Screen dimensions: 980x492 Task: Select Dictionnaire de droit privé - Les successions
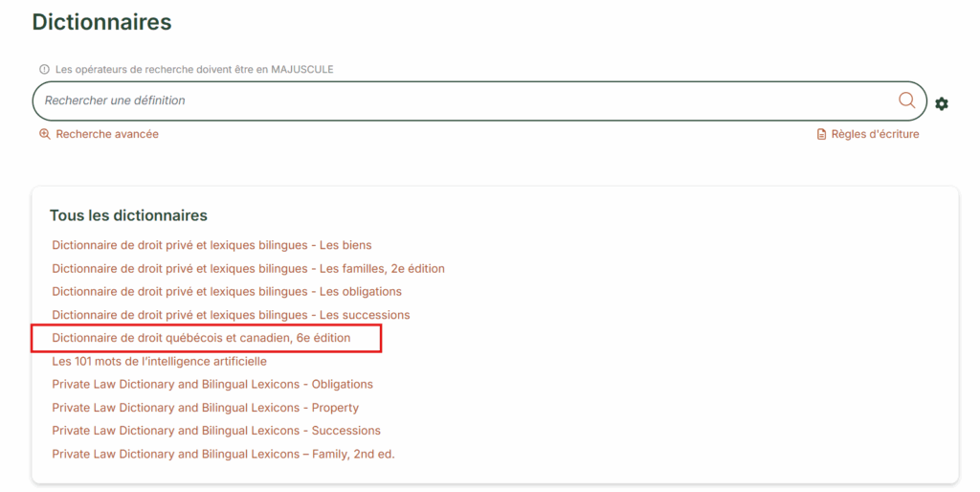coord(231,315)
